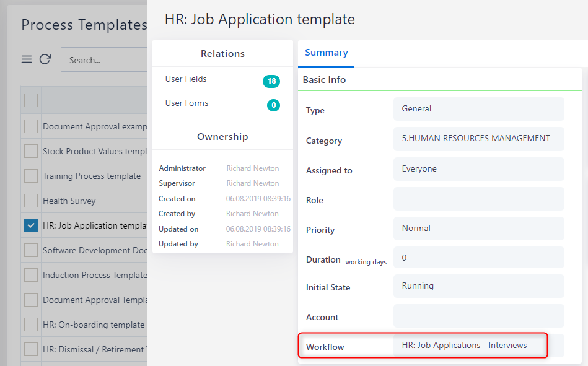Click the Created by value Richard Newton
The height and width of the screenshot is (366, 588).
point(252,214)
